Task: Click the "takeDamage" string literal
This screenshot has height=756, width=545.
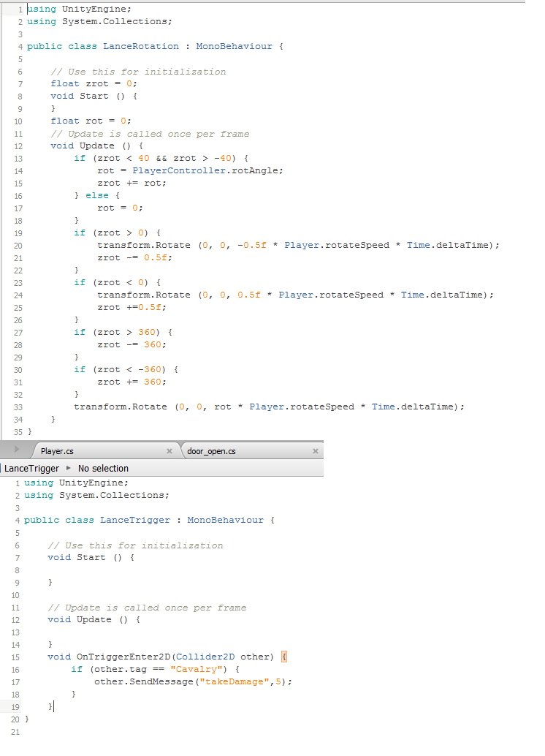Action: tap(235, 681)
